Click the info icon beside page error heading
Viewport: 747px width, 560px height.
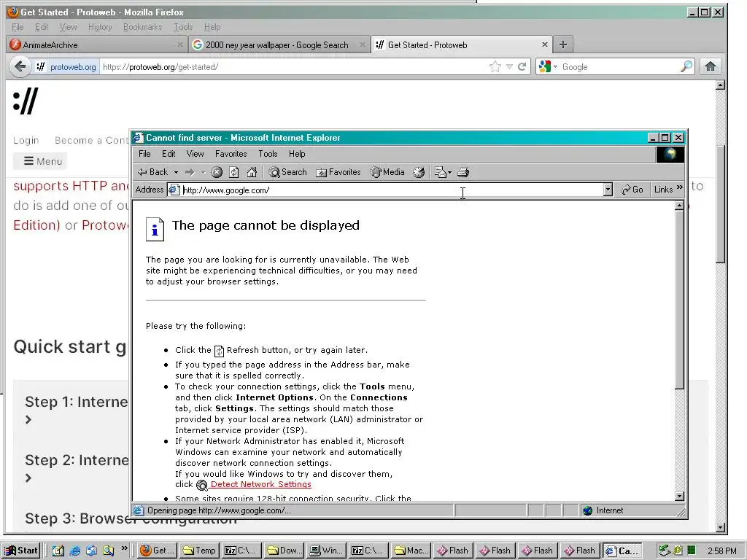click(x=155, y=230)
